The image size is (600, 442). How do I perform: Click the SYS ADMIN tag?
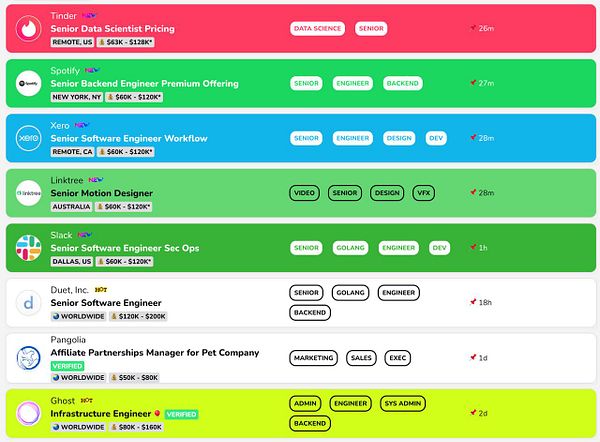click(x=403, y=403)
